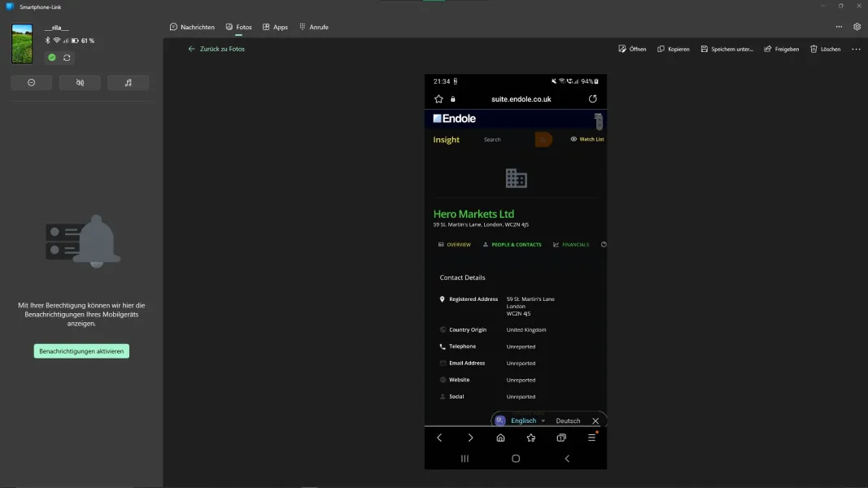Toggle Do Not Disturb on the phone

tap(31, 83)
